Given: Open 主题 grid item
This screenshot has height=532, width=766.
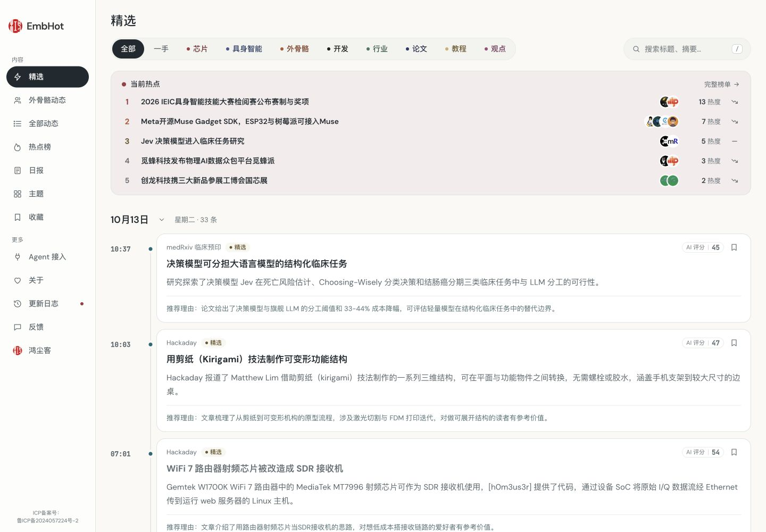Looking at the screenshot, I should point(47,194).
